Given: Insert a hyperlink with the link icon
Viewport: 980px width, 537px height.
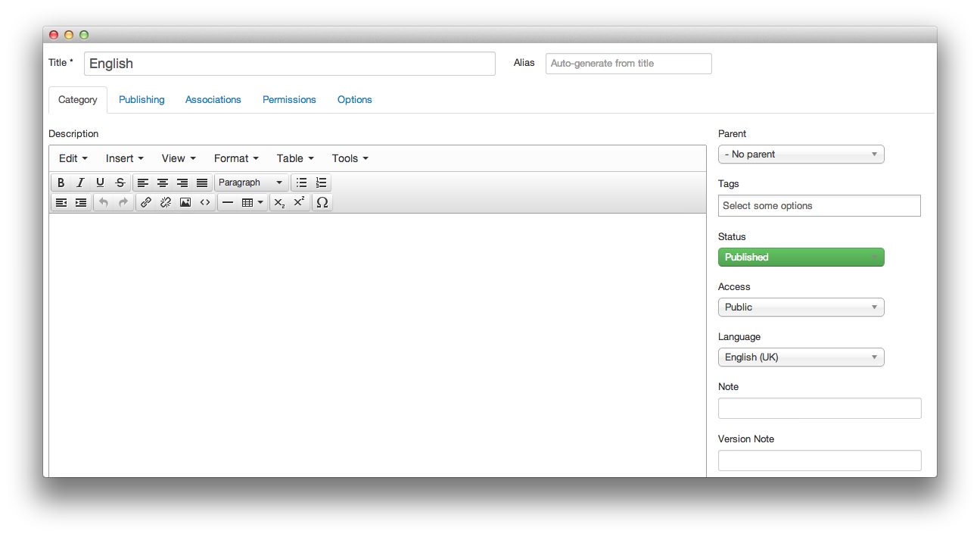Looking at the screenshot, I should pyautogui.click(x=146, y=202).
